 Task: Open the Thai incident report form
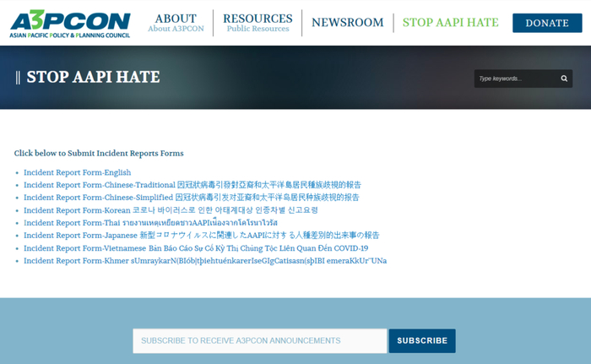[x=151, y=223]
